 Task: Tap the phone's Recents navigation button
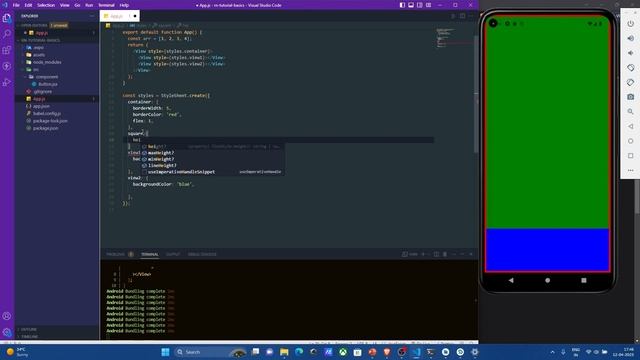584,280
